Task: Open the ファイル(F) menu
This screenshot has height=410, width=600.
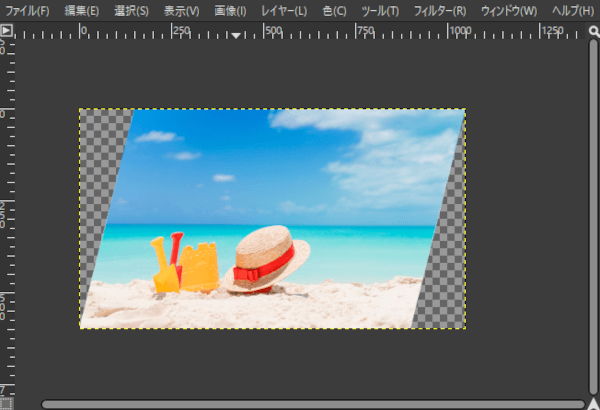Action: point(28,11)
